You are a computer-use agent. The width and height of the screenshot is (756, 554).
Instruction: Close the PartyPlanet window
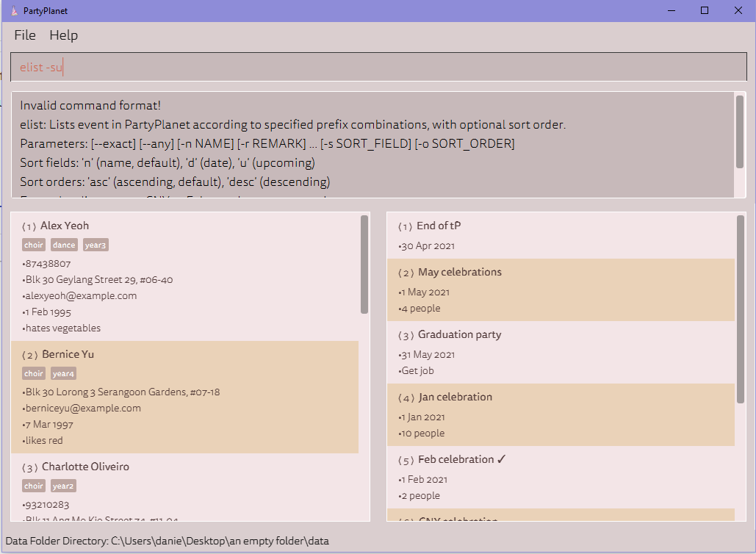pyautogui.click(x=738, y=10)
